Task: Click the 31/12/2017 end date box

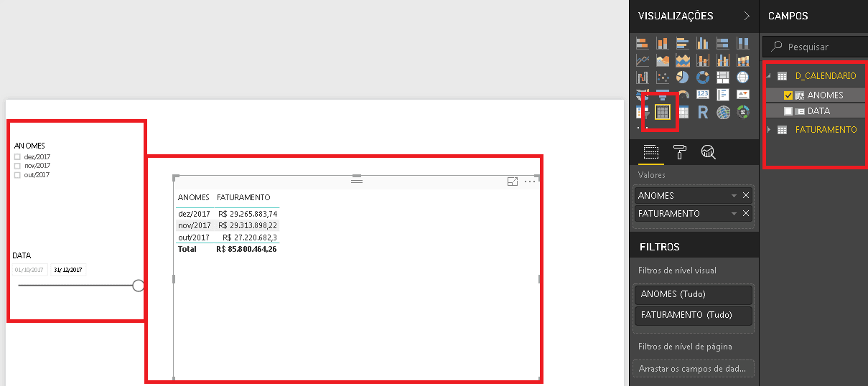Action: [67, 270]
